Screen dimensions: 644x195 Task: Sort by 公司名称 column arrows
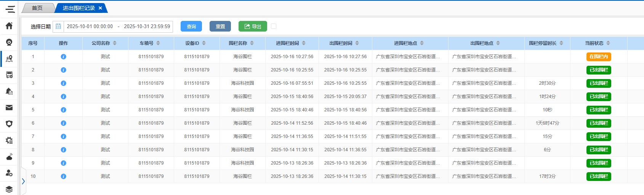[115, 43]
